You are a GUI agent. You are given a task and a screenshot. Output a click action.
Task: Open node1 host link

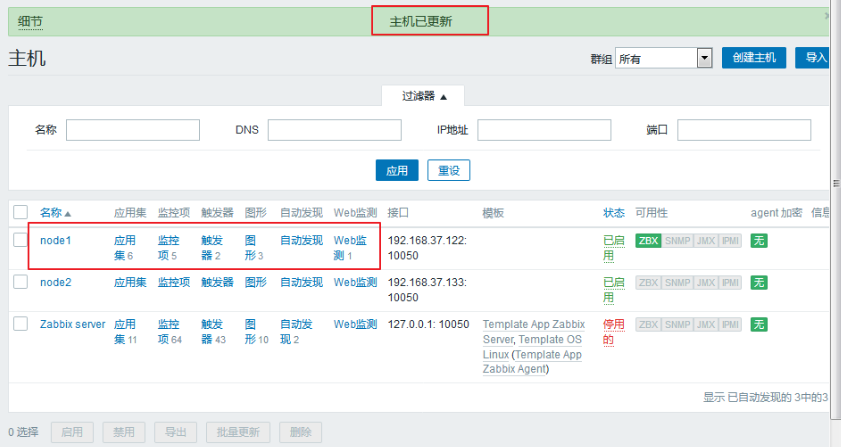[56, 240]
